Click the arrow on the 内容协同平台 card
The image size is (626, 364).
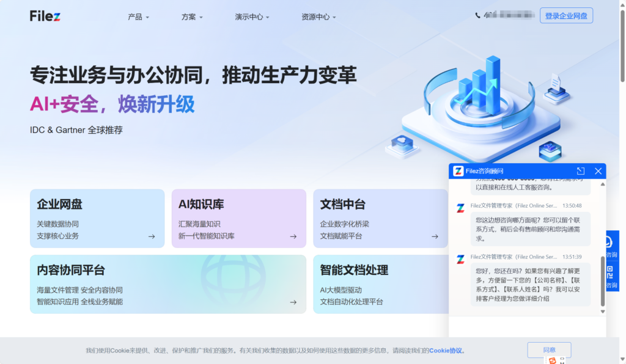[x=293, y=302]
